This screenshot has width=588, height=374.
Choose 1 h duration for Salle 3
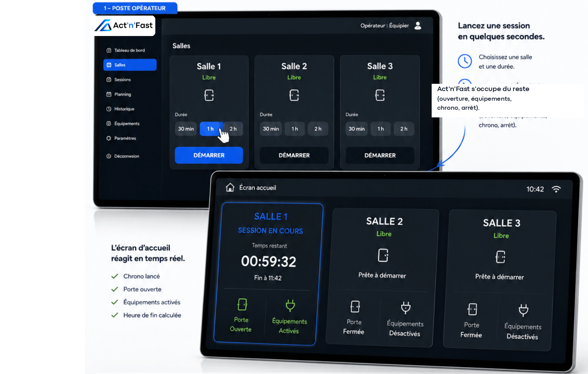pos(380,129)
